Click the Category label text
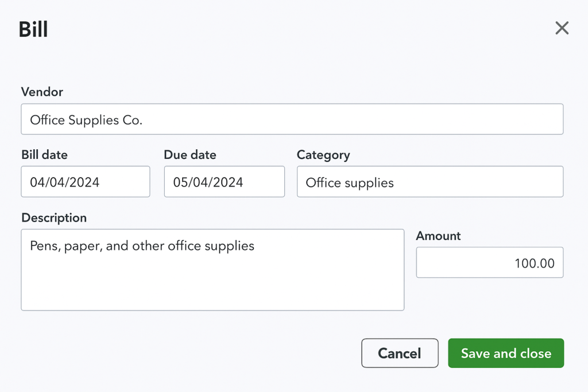The image size is (588, 392). click(x=323, y=155)
